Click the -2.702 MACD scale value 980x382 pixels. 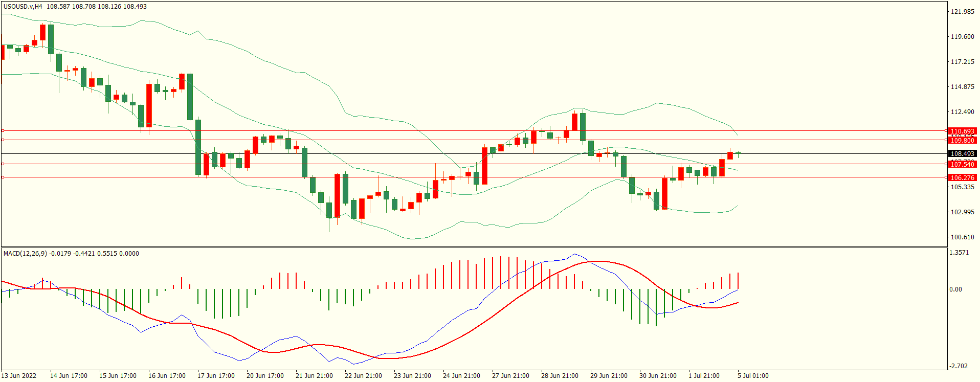pyautogui.click(x=959, y=366)
